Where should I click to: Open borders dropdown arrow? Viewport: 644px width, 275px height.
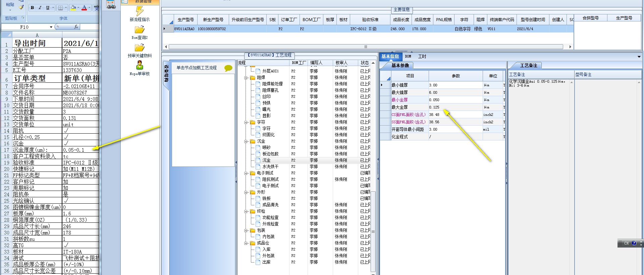pos(66,7)
